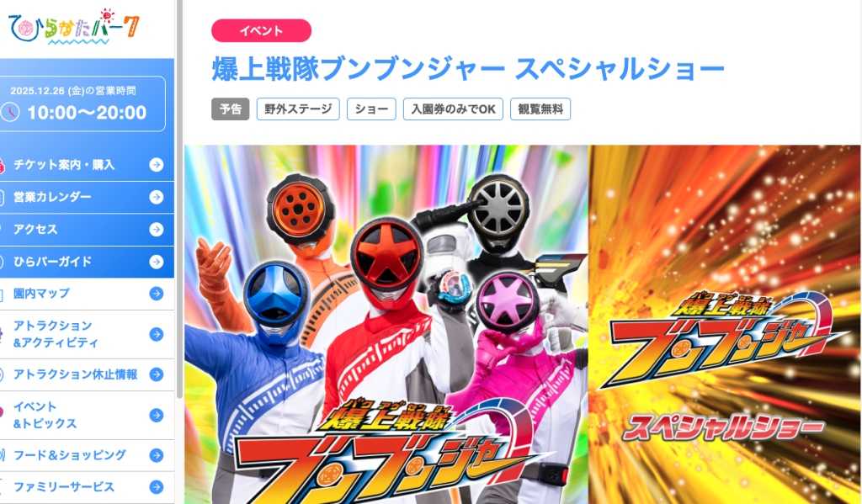Viewport: 862px width, 504px height.
Task: Click arrow icon beside フード&ショッピング
Action: [x=156, y=455]
